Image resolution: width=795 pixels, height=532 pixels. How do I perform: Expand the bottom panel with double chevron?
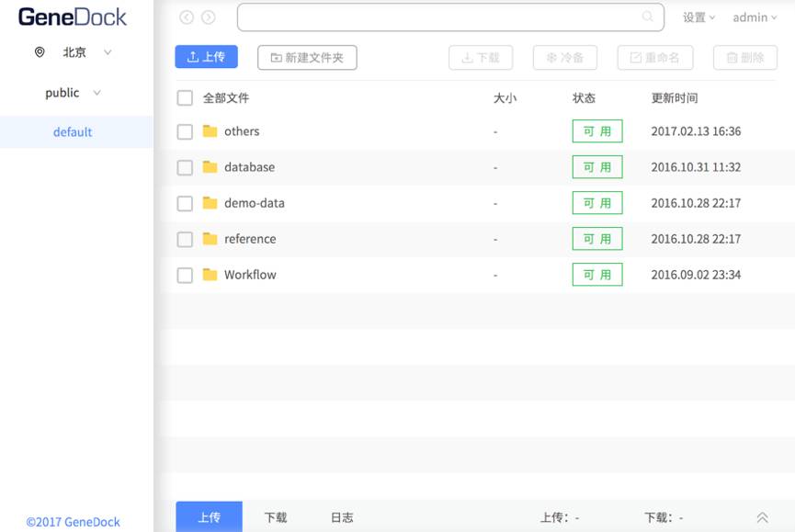pyautogui.click(x=762, y=517)
